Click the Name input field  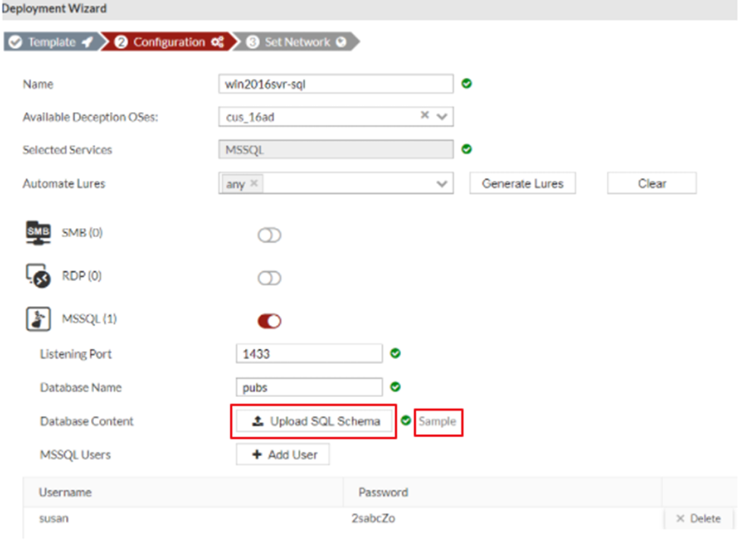[336, 84]
